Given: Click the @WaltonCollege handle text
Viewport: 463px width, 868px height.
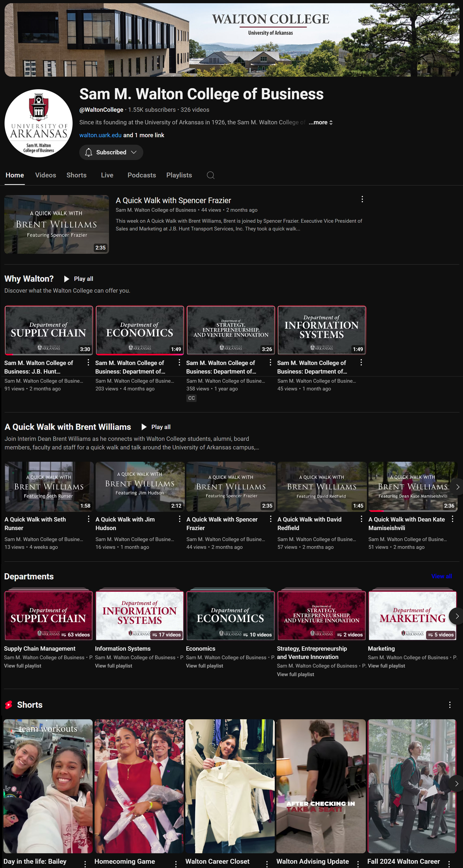Looking at the screenshot, I should 101,110.
